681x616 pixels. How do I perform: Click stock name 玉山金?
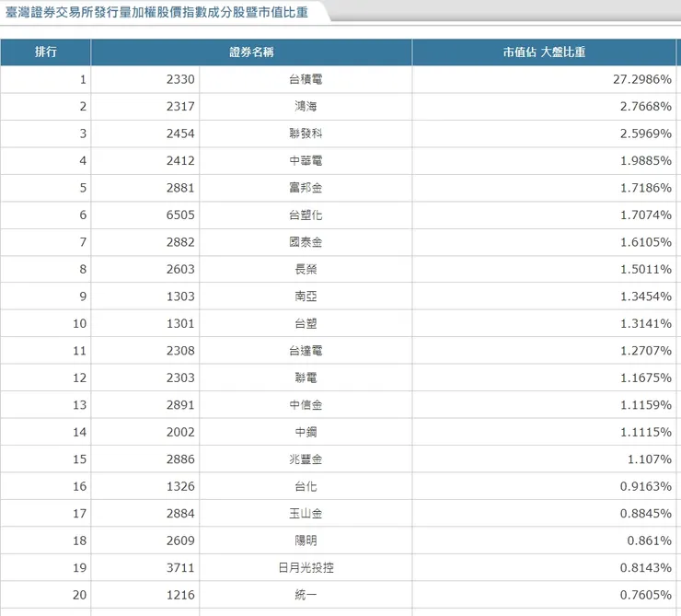click(306, 514)
